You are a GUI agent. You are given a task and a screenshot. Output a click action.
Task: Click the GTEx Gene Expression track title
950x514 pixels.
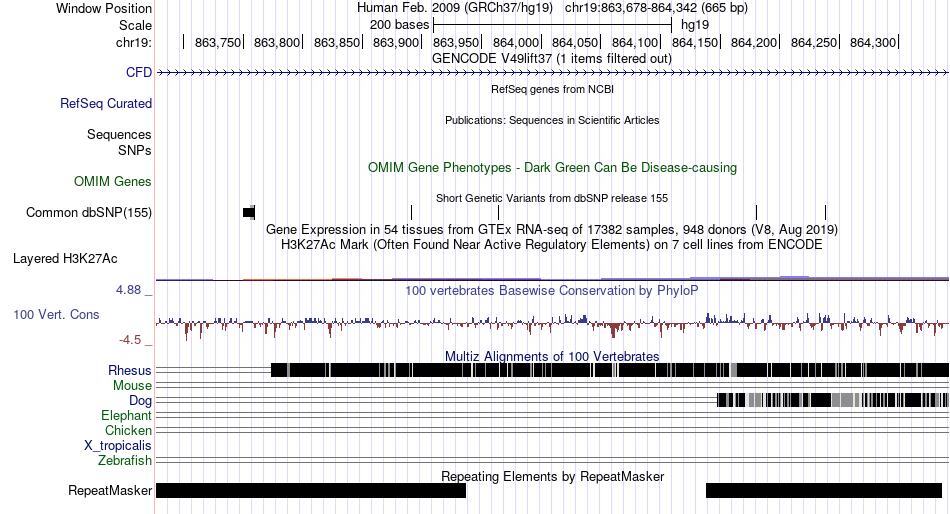coord(552,230)
